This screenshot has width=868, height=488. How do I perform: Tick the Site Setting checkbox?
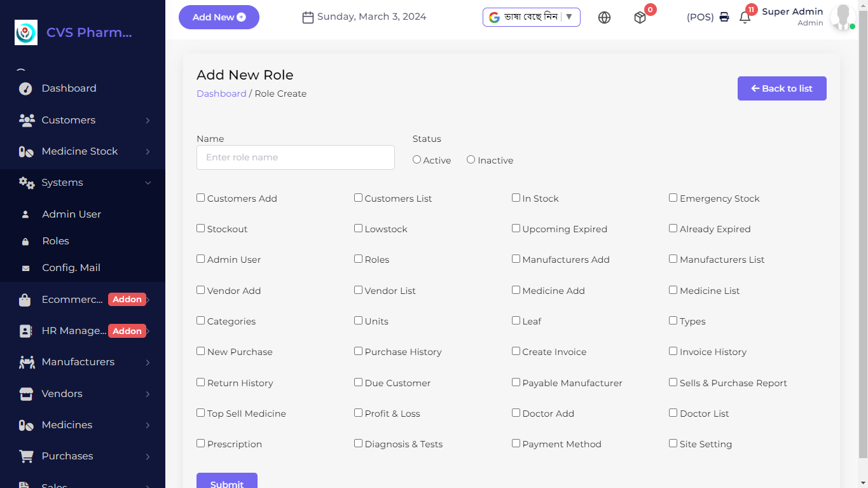(673, 443)
